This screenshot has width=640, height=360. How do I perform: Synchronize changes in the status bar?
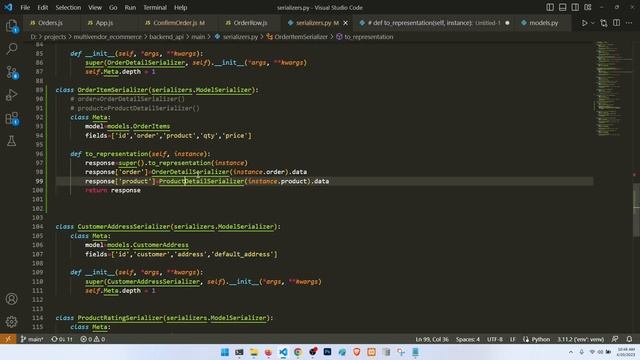[x=62, y=339]
